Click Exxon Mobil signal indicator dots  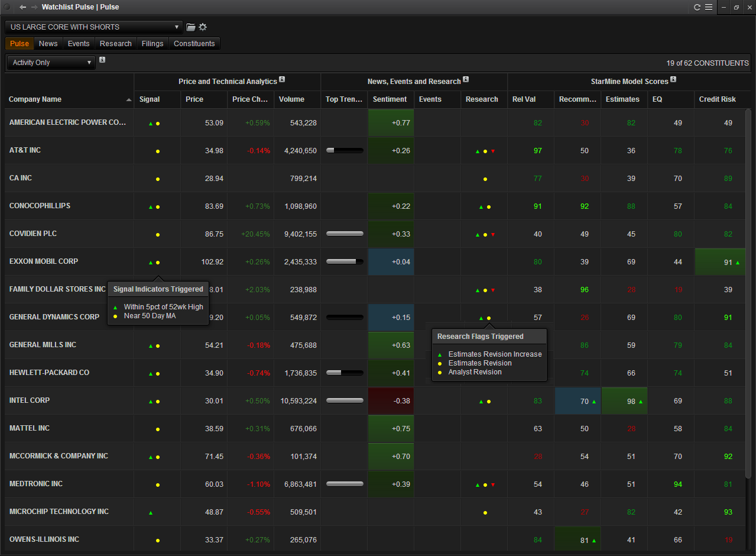click(x=154, y=262)
